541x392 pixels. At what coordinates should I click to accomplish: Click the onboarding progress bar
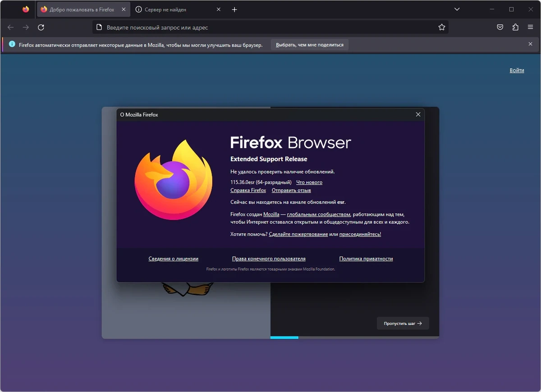pos(355,337)
